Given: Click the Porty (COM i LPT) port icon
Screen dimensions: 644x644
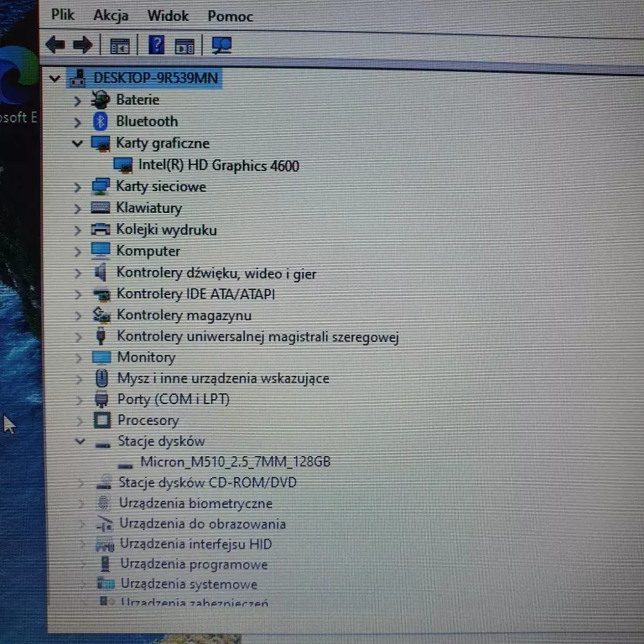Looking at the screenshot, I should pyautogui.click(x=101, y=398).
